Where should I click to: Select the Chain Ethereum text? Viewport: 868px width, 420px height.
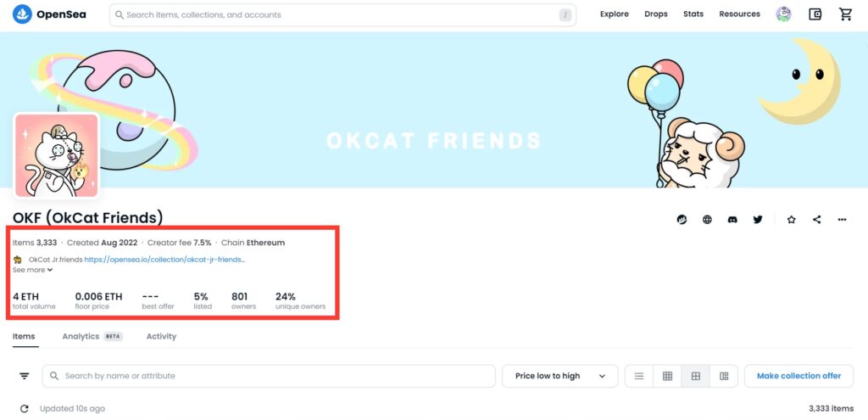click(x=253, y=243)
